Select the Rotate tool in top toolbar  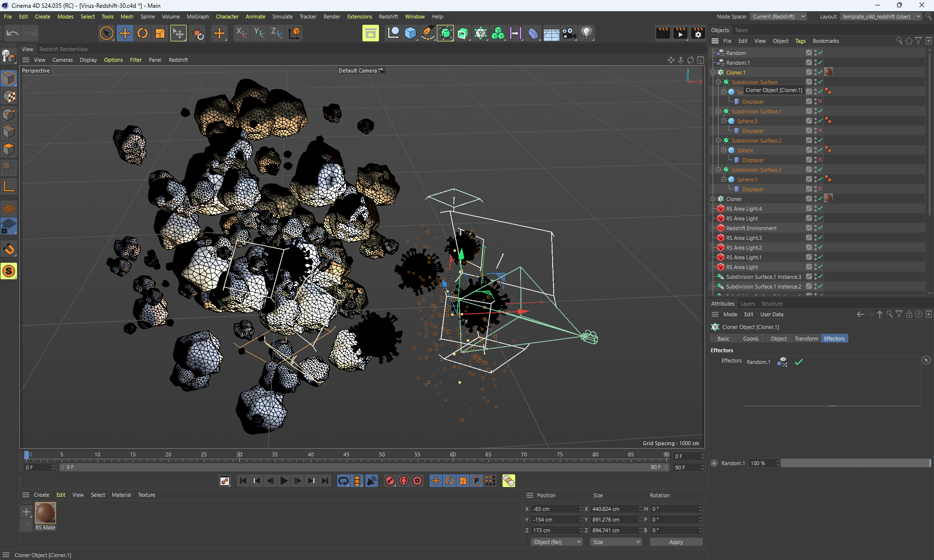click(143, 33)
